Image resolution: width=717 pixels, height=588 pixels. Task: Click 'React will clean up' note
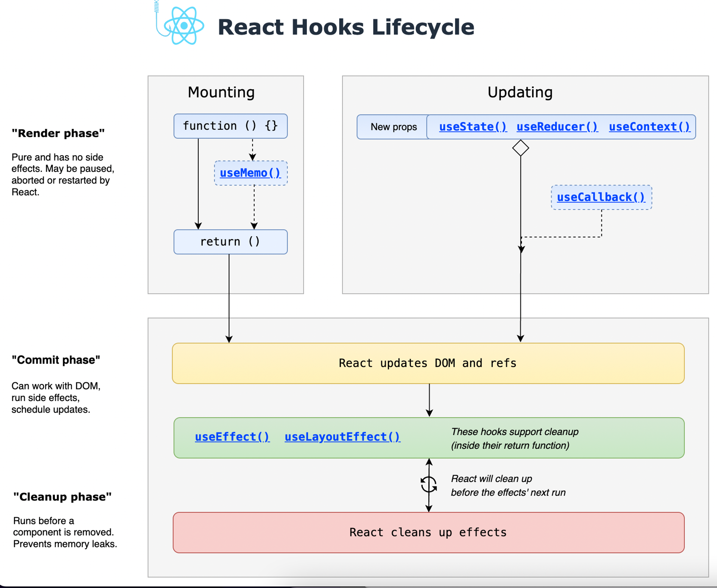pyautogui.click(x=508, y=486)
